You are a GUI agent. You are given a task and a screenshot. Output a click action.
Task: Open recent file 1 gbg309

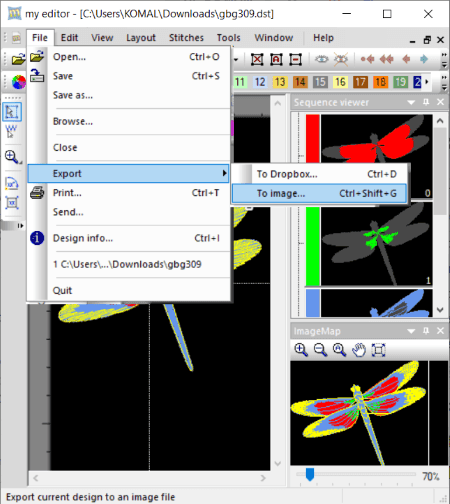129,264
